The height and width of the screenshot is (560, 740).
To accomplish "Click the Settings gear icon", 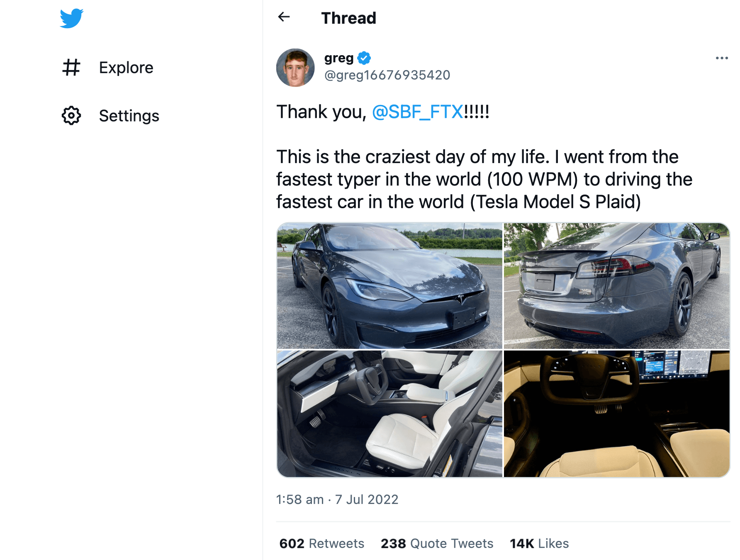I will (x=71, y=115).
